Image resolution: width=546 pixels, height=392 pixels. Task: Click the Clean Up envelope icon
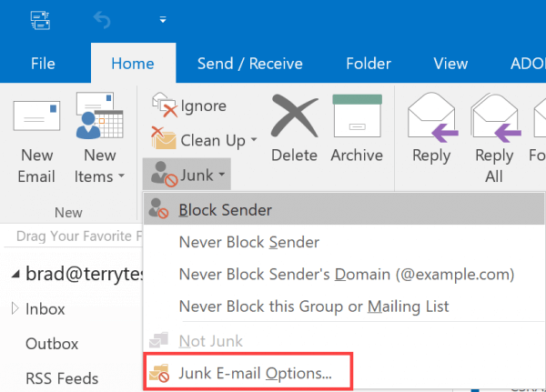163,138
